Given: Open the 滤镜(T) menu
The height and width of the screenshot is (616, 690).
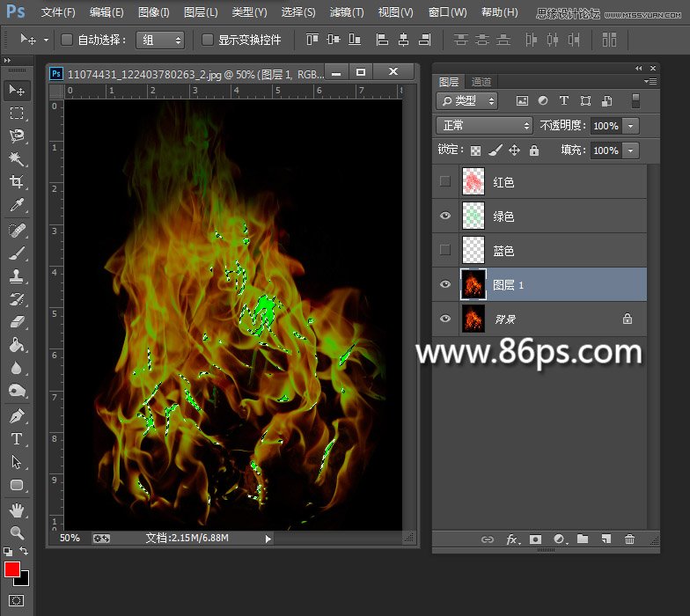Looking at the screenshot, I should (x=347, y=12).
